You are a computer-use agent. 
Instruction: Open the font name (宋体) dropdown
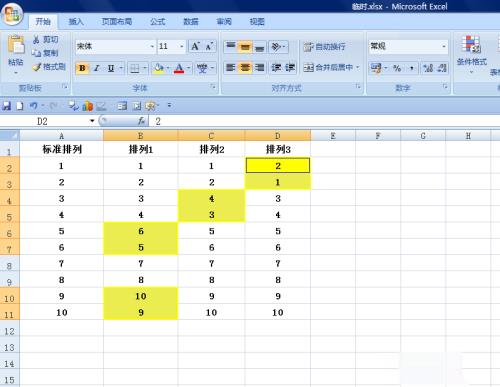click(152, 46)
